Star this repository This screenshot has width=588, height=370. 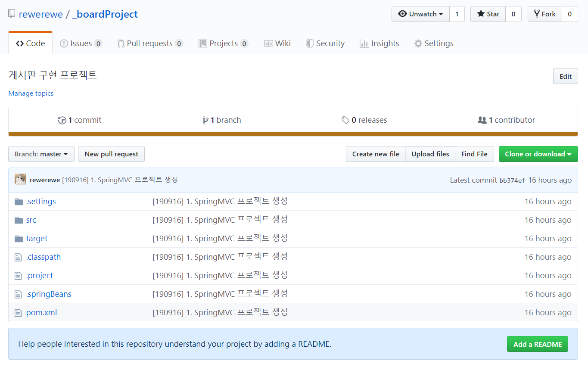pyautogui.click(x=488, y=14)
